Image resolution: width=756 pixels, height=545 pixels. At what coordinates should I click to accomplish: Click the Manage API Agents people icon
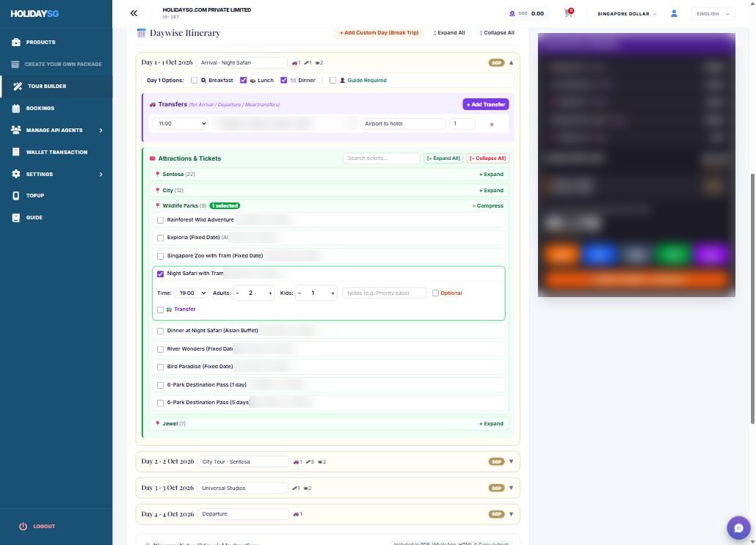click(x=16, y=130)
